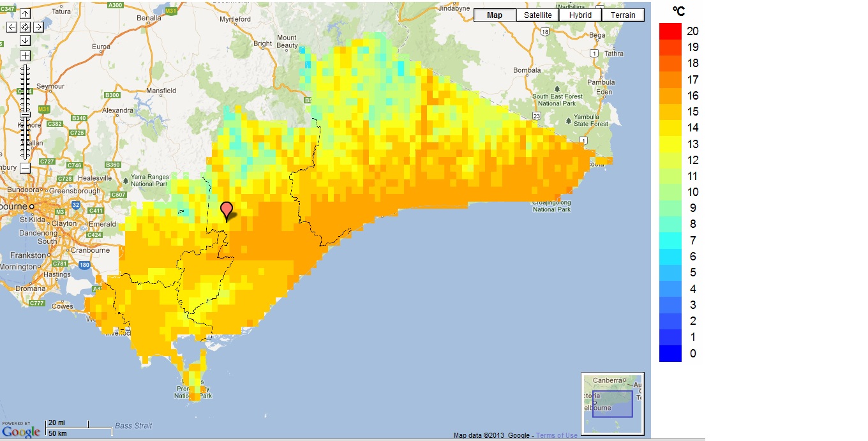Image resolution: width=868 pixels, height=441 pixels.
Task: Select the Hybrid map type
Action: [x=580, y=15]
